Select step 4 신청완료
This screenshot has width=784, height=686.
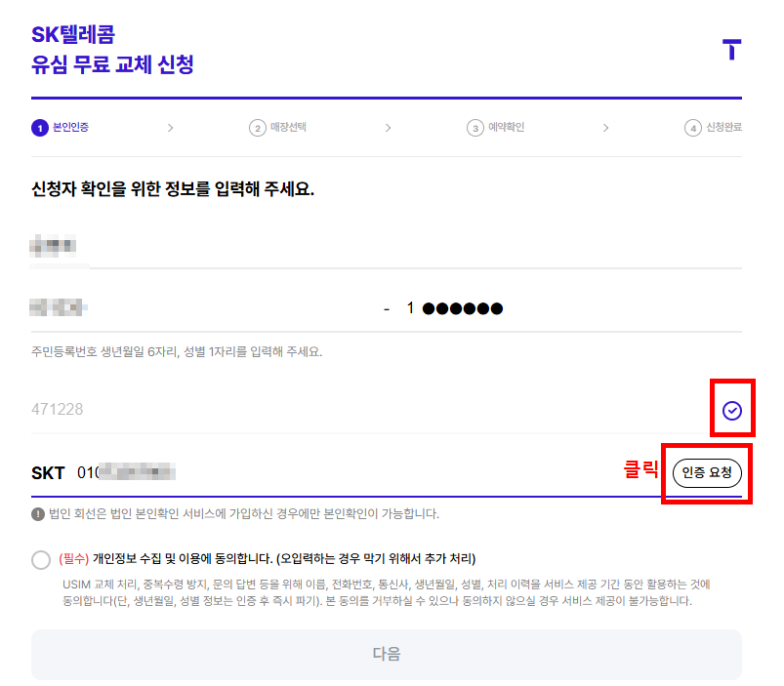pyautogui.click(x=713, y=128)
